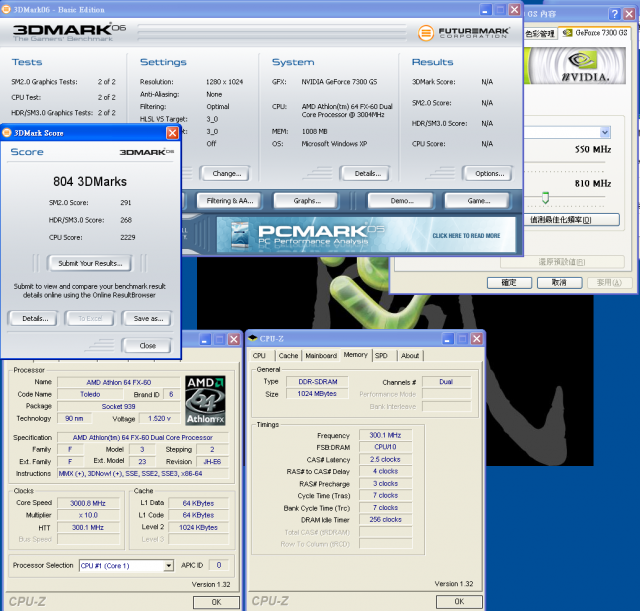Switch to the Cache tab in CPU-Z
Viewport: 640px width, 611px height.
tap(288, 355)
